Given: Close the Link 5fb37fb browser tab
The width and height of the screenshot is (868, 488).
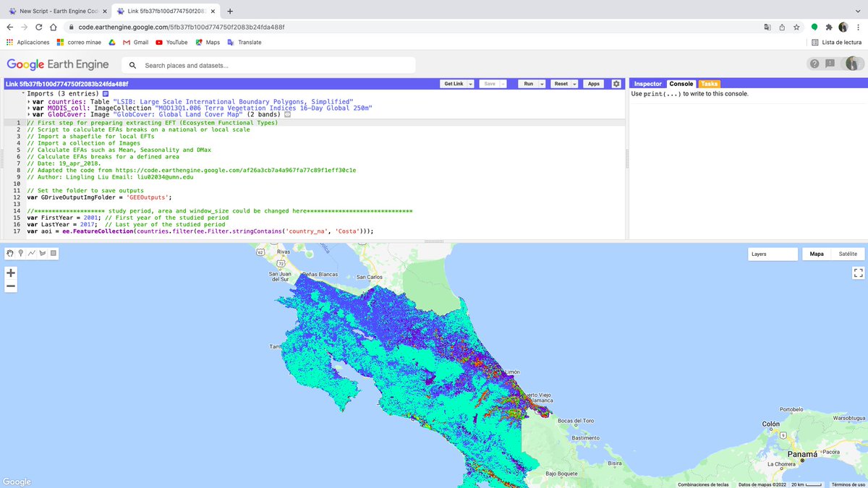Looking at the screenshot, I should click(x=212, y=11).
